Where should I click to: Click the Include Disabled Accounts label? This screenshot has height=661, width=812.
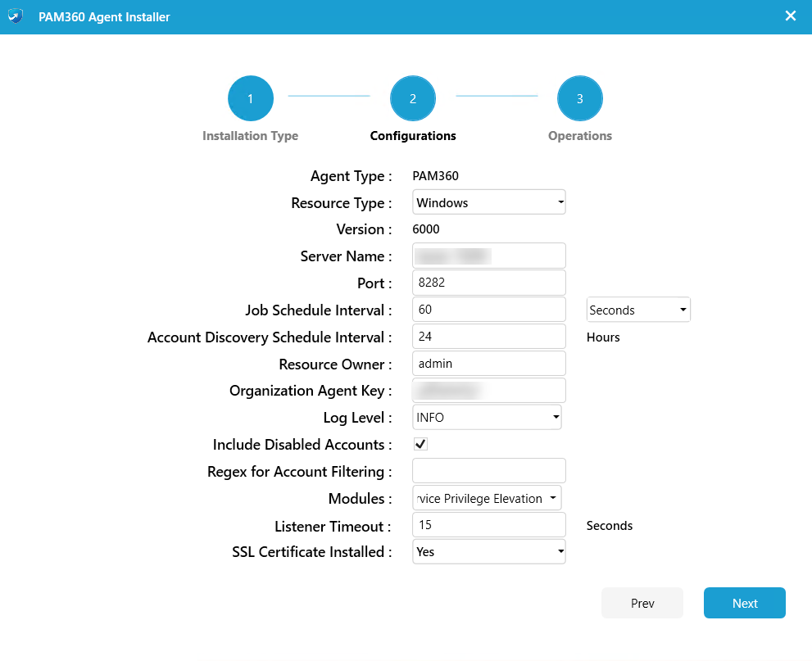[302, 445]
